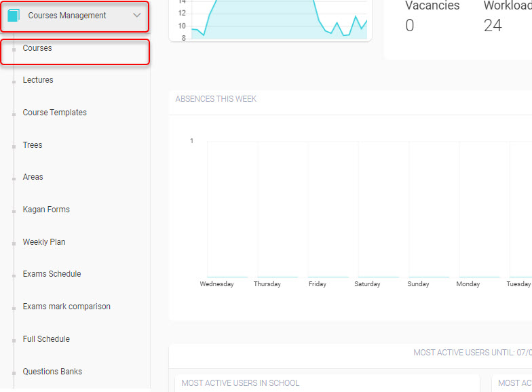
Task: Click the Workload value 24
Action: click(x=493, y=26)
